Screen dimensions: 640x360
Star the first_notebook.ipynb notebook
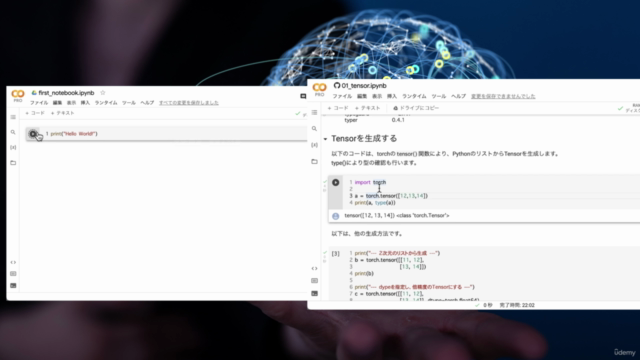(103, 93)
